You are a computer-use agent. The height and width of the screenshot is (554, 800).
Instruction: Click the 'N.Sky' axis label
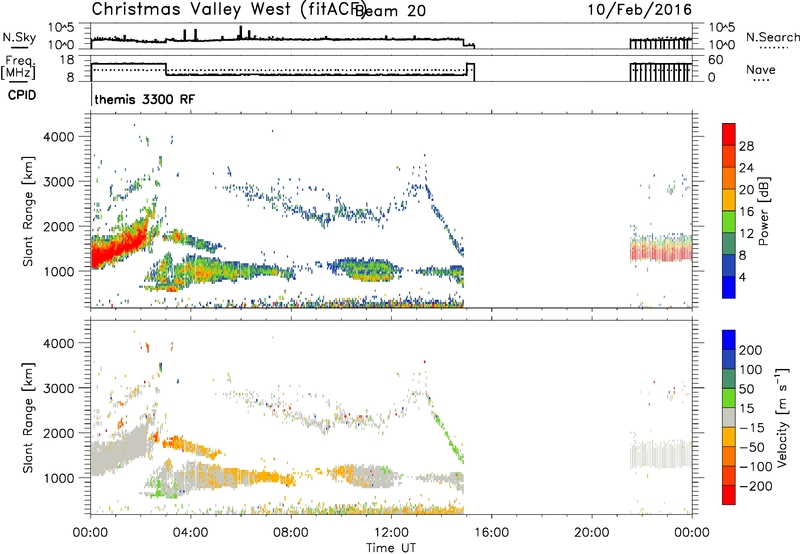point(19,37)
